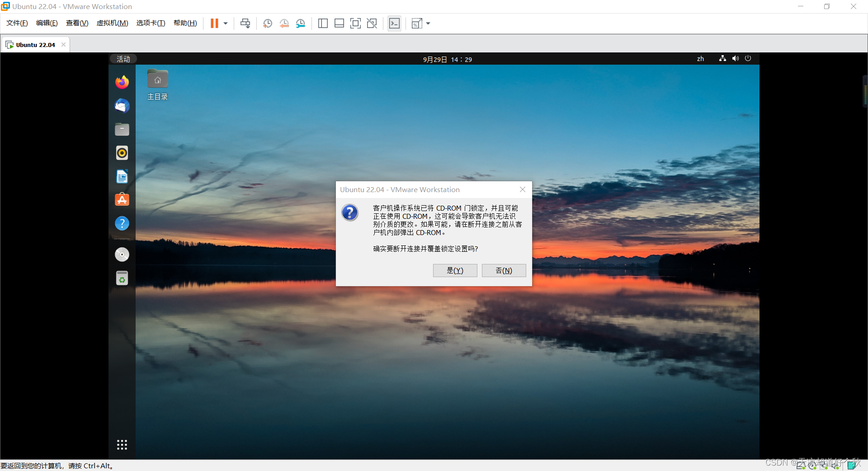Open the 虚拟机(M) menu
This screenshot has width=868, height=471.
[113, 23]
